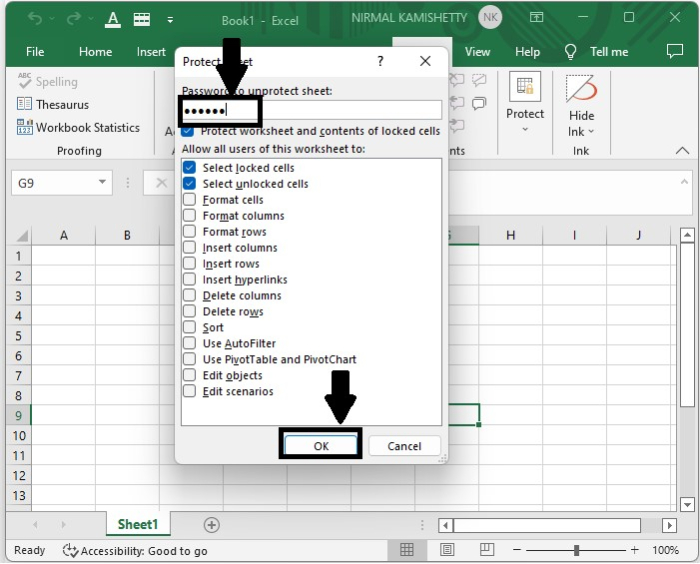Switch to the View tab
The width and height of the screenshot is (700, 564).
(477, 52)
